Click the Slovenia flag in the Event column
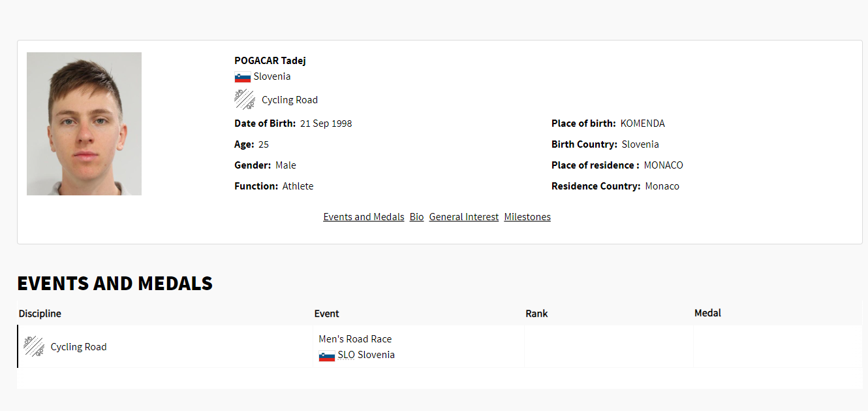The height and width of the screenshot is (411, 868). [326, 355]
